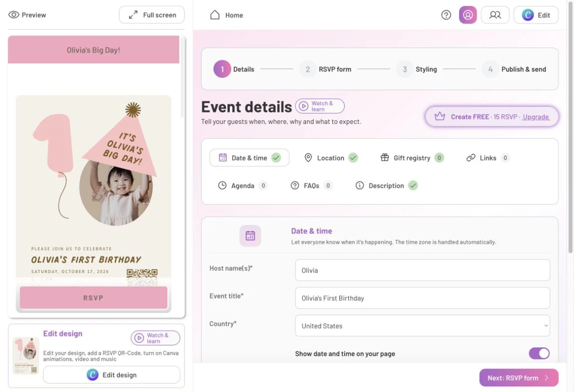Open the Agenda section
Viewport: 574px width, 392px height.
click(242, 185)
